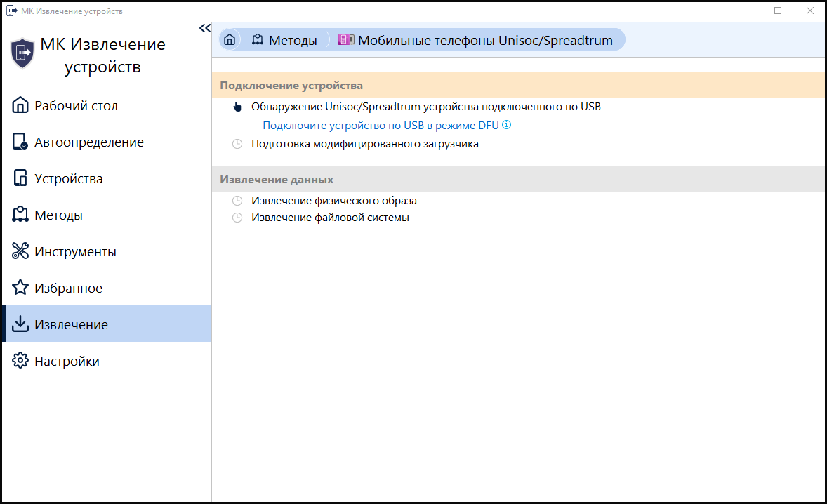Click the Инструменты wrench icon
Image resolution: width=827 pixels, height=504 pixels.
pos(20,252)
